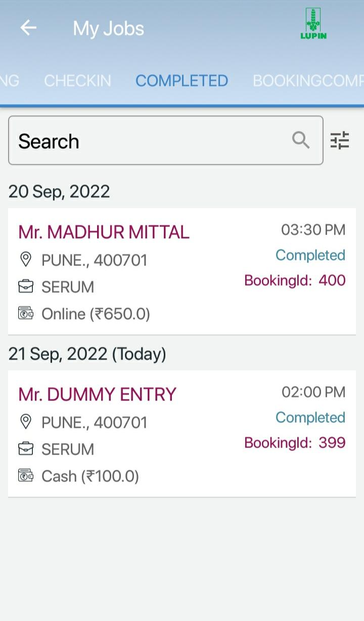Image resolution: width=364 pixels, height=621 pixels.
Task: Open the BOOKINGCOMP tab
Action: click(x=308, y=81)
